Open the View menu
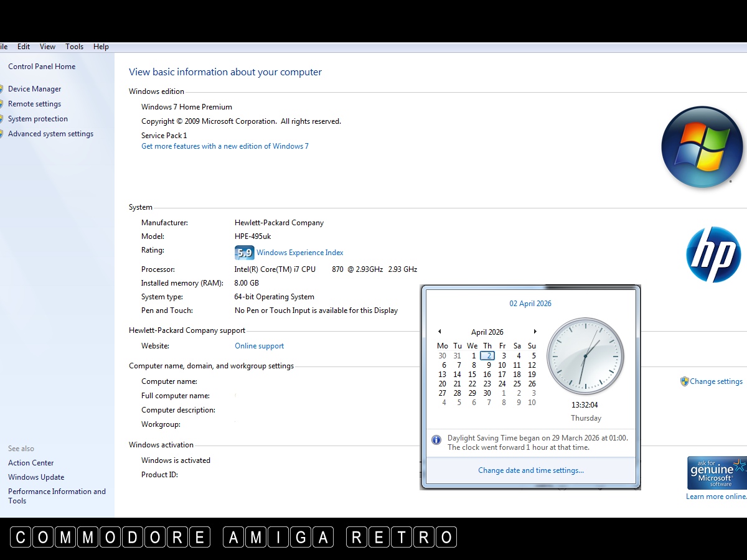Screen dimensions: 747x560 [47, 47]
